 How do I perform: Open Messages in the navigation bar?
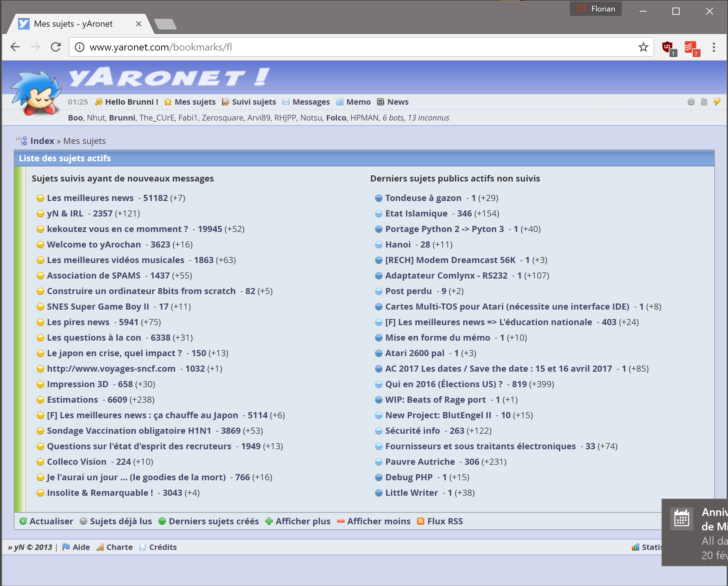(311, 102)
